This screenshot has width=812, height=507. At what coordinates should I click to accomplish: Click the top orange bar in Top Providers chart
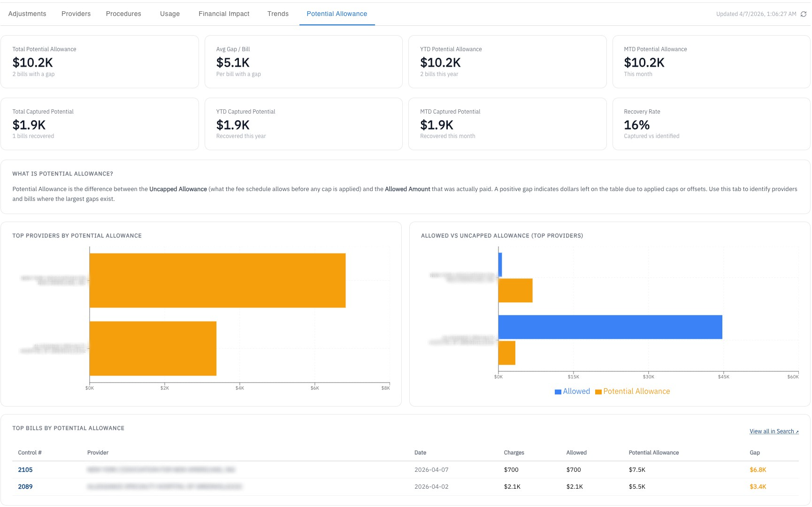pyautogui.click(x=216, y=280)
